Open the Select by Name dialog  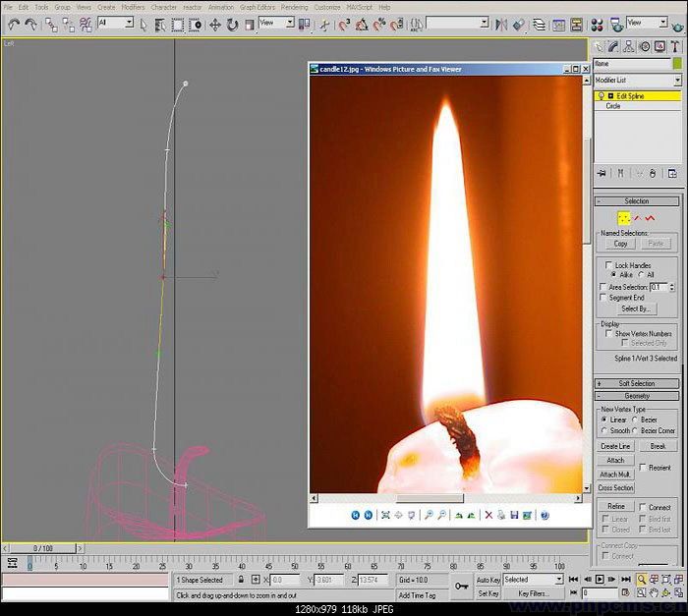tap(160, 25)
